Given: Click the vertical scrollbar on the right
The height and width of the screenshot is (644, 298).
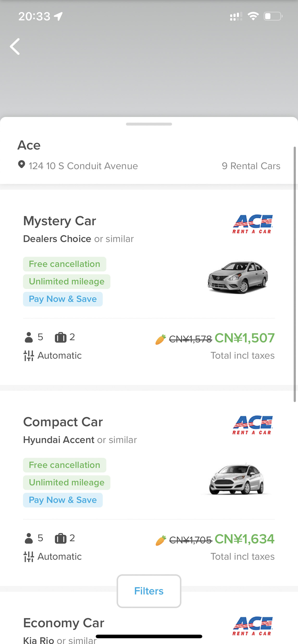Looking at the screenshot, I should (x=295, y=274).
